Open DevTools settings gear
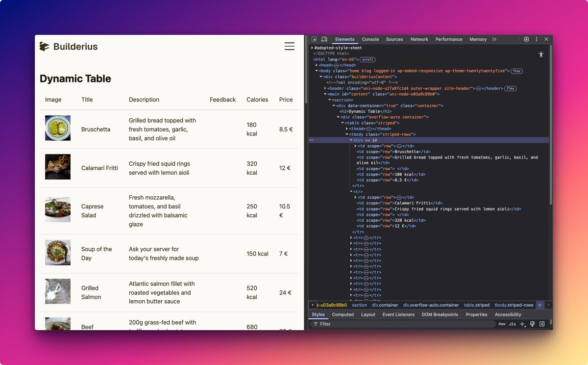The image size is (588, 365). click(x=526, y=39)
